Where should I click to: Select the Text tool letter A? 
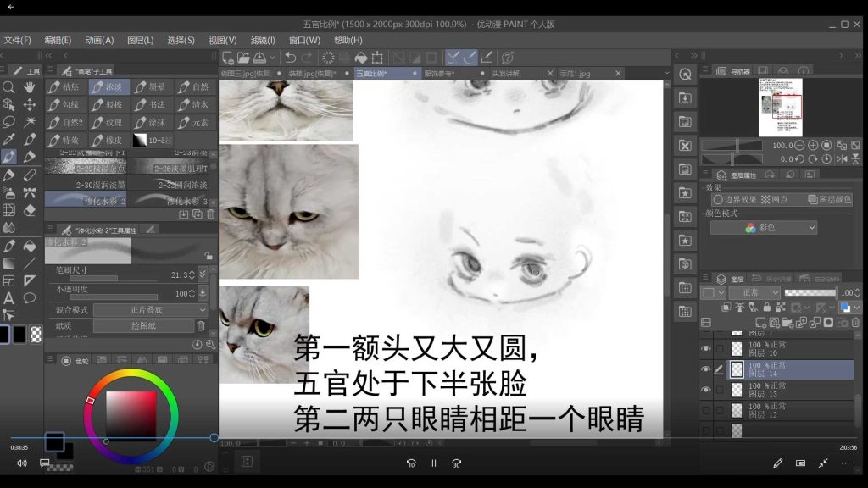pyautogui.click(x=8, y=298)
